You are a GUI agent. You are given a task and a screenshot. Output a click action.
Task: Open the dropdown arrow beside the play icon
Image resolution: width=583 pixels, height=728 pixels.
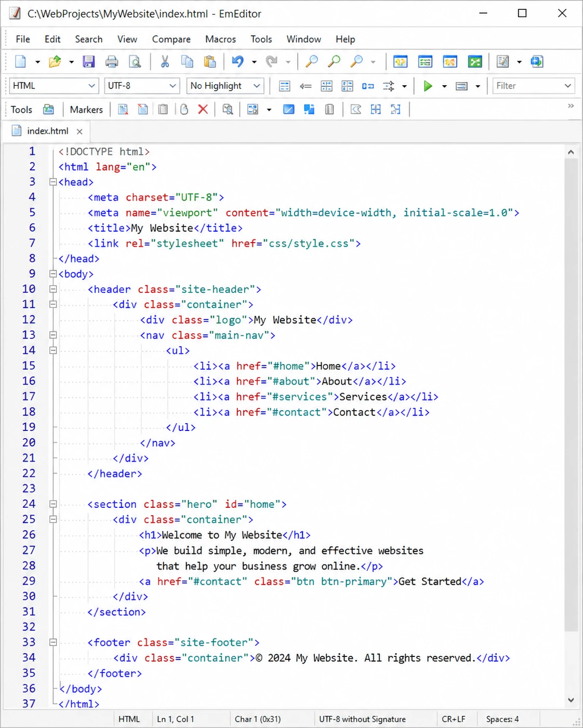point(444,86)
